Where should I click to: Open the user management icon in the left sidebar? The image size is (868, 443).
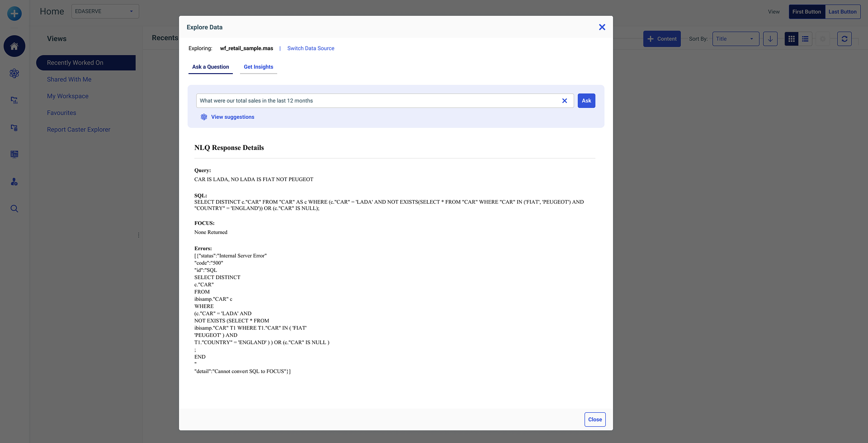pyautogui.click(x=14, y=182)
